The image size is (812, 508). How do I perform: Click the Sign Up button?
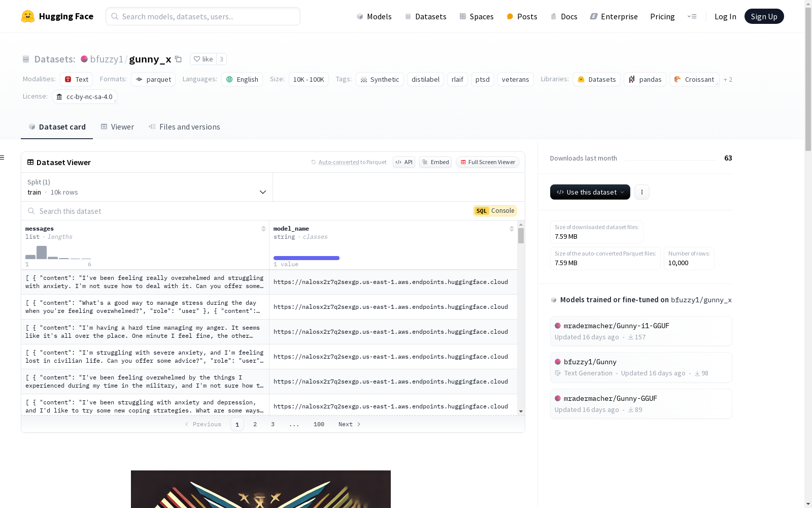[x=764, y=16]
